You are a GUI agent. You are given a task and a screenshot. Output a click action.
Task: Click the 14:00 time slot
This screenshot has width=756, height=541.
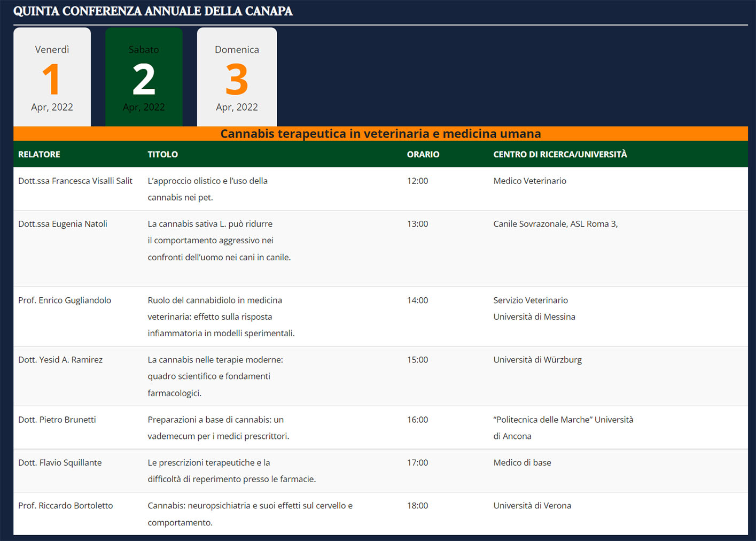pyautogui.click(x=417, y=300)
